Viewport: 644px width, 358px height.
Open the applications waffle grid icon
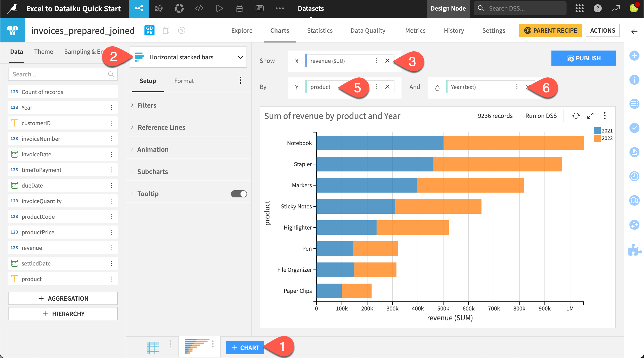[x=580, y=8]
